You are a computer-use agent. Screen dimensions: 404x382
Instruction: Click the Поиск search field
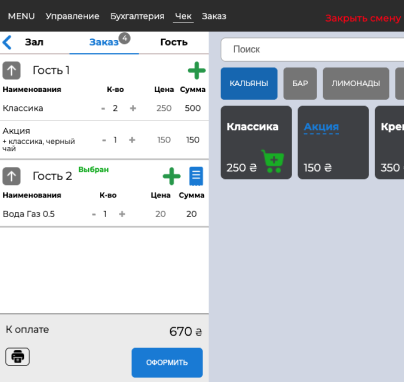tap(313, 49)
